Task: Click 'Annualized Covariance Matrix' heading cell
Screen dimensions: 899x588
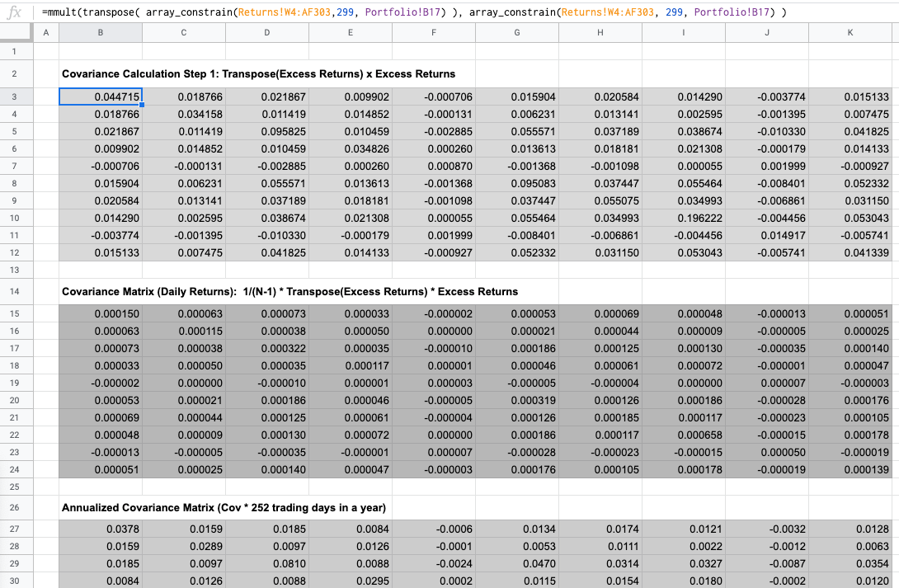Action: pos(224,507)
